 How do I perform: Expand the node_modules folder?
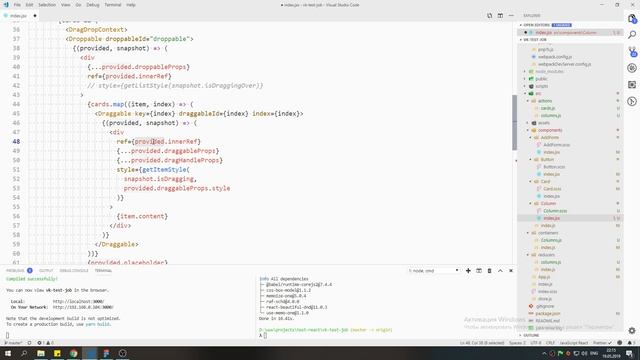click(549, 71)
